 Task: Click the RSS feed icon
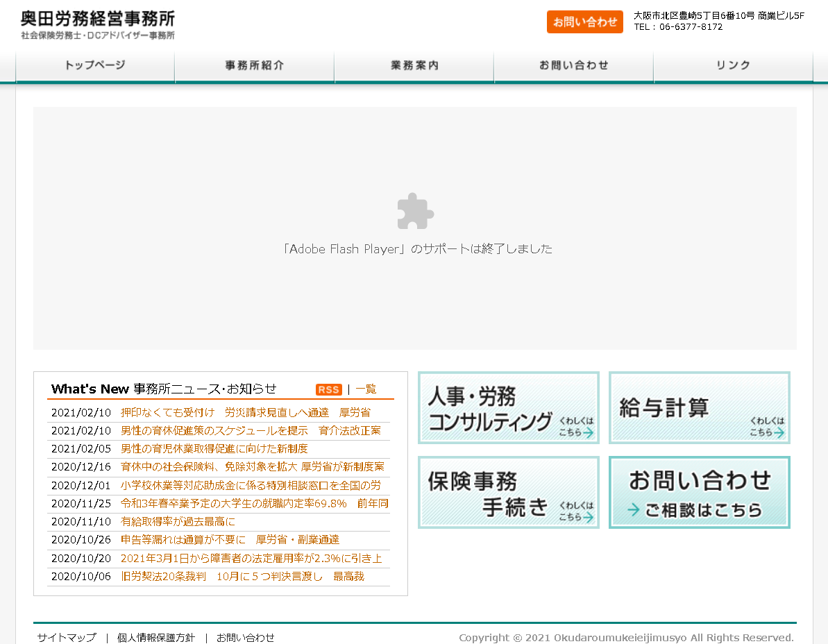(328, 389)
